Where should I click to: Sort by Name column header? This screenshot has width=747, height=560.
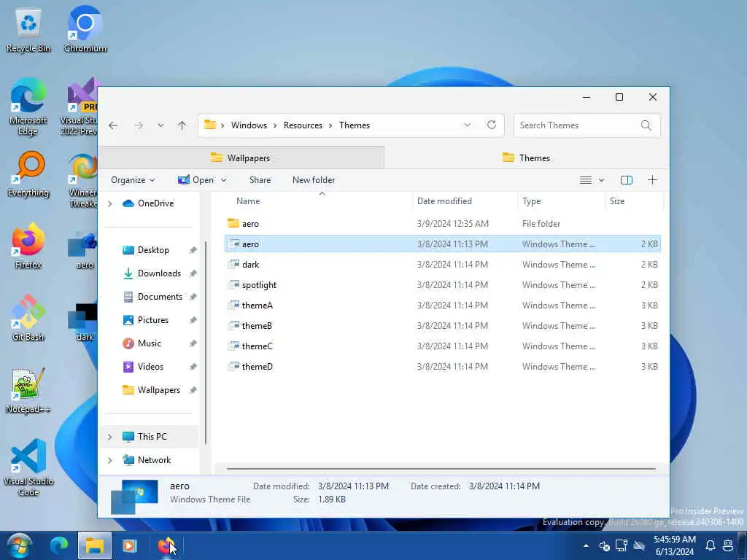248,201
